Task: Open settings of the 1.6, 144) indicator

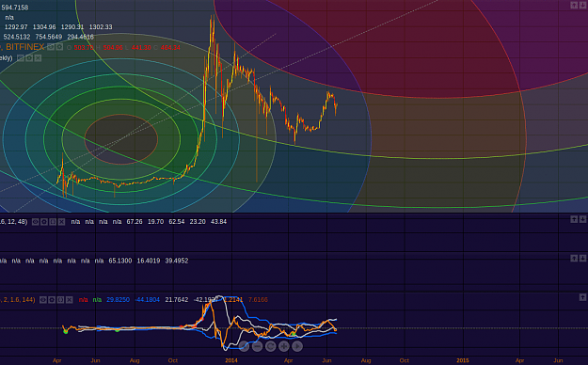Action: point(52,300)
